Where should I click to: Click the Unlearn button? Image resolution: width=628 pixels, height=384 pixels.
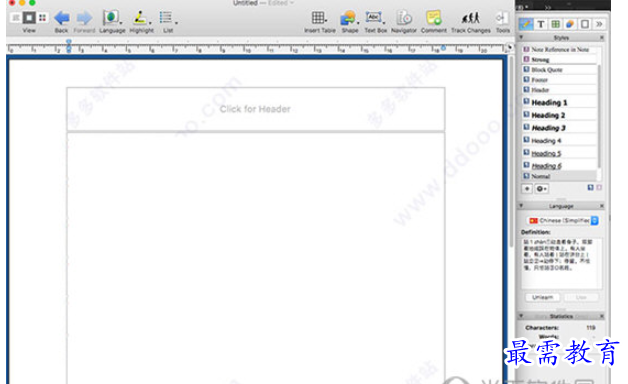coord(543,297)
